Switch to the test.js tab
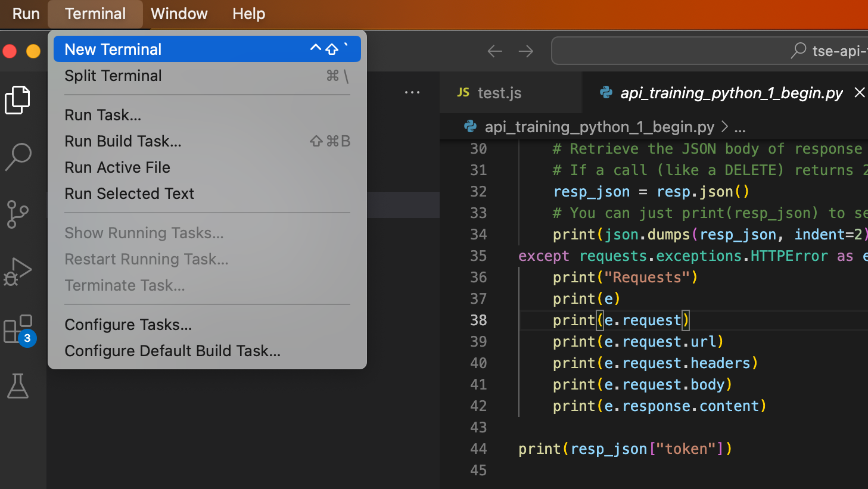The width and height of the screenshot is (868, 489). click(499, 92)
